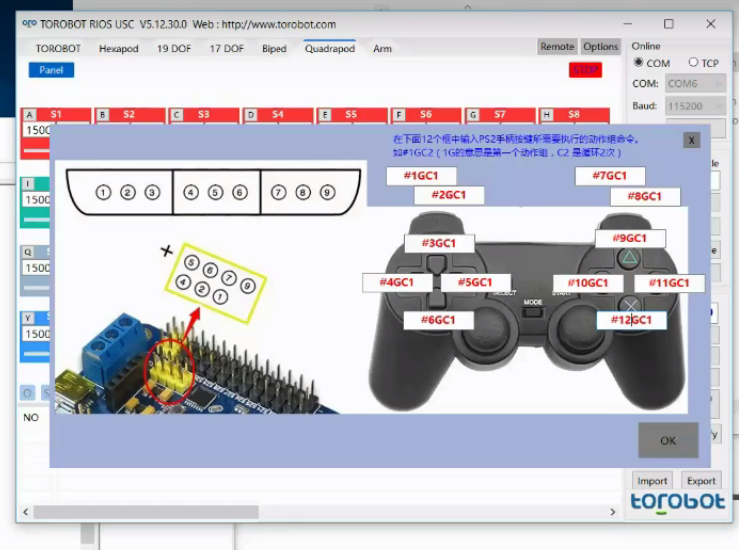
Task: Switch to the Hexapod tab
Action: point(119,49)
